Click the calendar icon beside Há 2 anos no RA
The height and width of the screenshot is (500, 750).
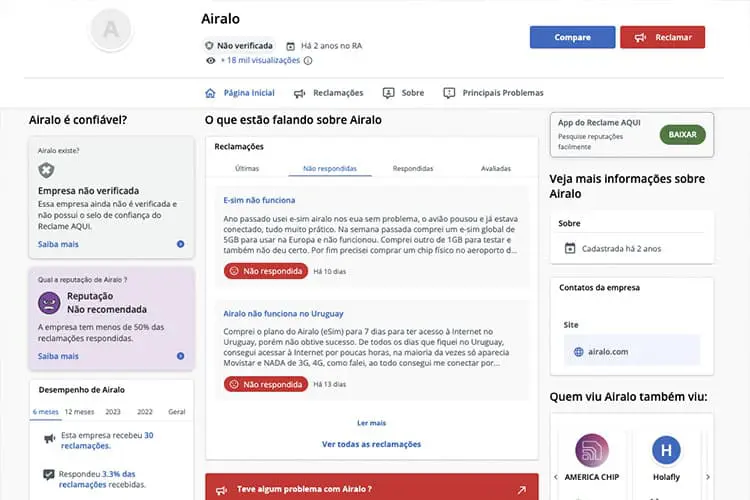[290, 46]
